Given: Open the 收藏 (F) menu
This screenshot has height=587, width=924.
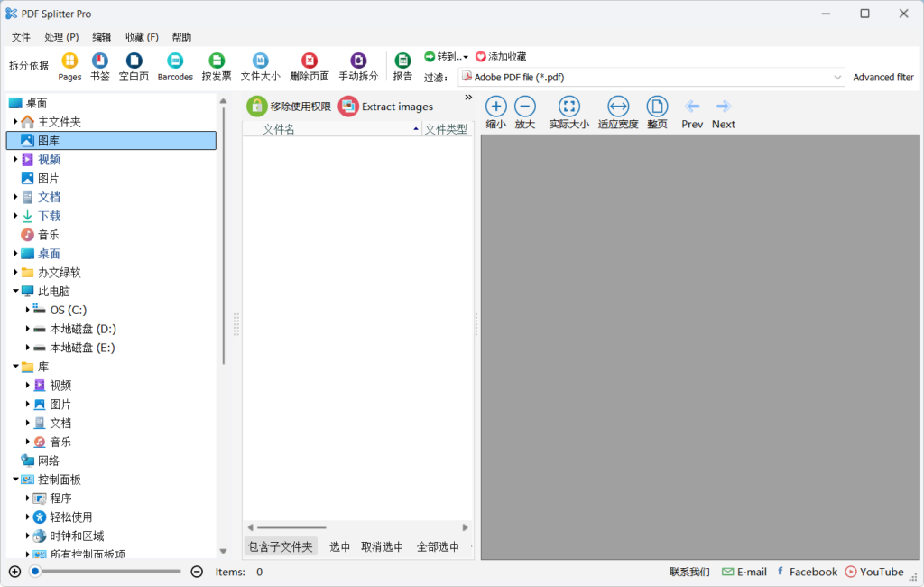Looking at the screenshot, I should click(142, 37).
